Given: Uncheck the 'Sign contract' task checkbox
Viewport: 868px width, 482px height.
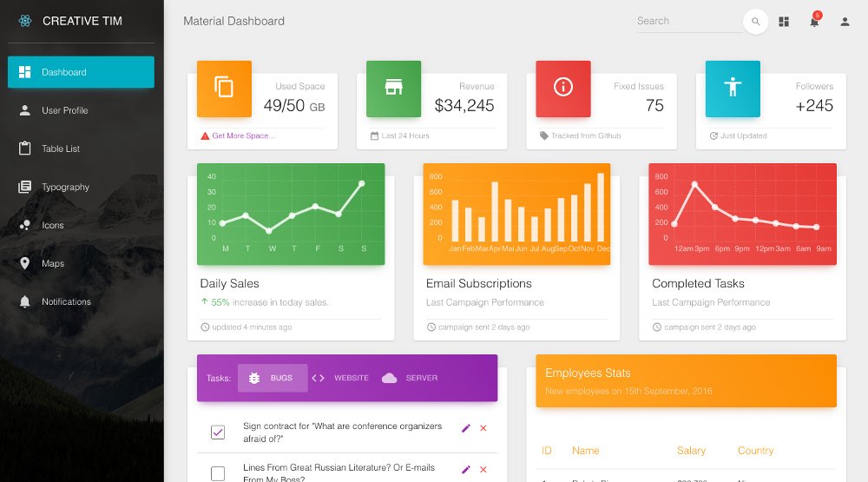Looking at the screenshot, I should click(x=218, y=432).
